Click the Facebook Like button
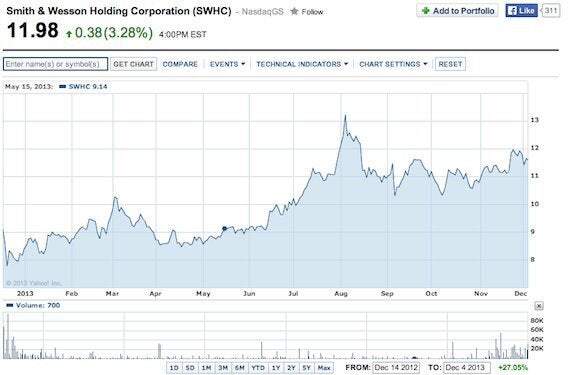 (521, 11)
